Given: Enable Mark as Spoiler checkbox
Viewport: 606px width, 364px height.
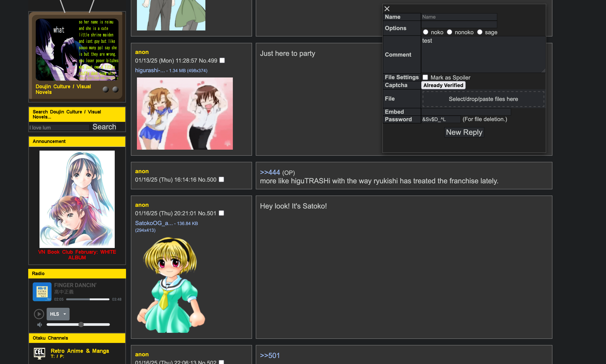Looking at the screenshot, I should pyautogui.click(x=425, y=77).
